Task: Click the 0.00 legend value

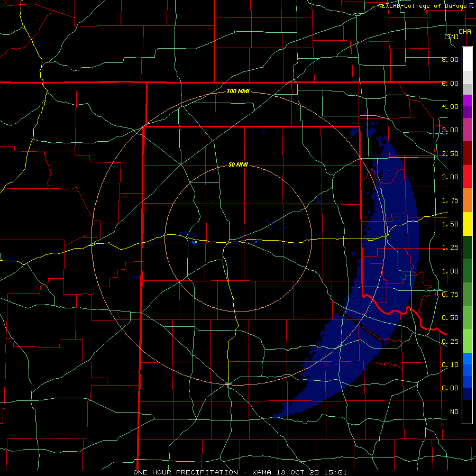Action: click(450, 388)
